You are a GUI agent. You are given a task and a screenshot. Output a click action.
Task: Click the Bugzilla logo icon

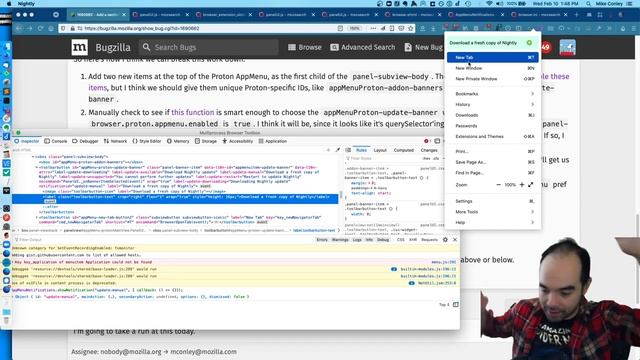pyautogui.click(x=79, y=47)
